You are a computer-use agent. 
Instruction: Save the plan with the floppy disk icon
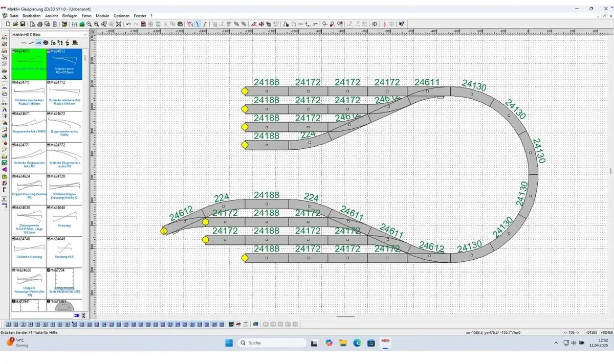coord(23,24)
